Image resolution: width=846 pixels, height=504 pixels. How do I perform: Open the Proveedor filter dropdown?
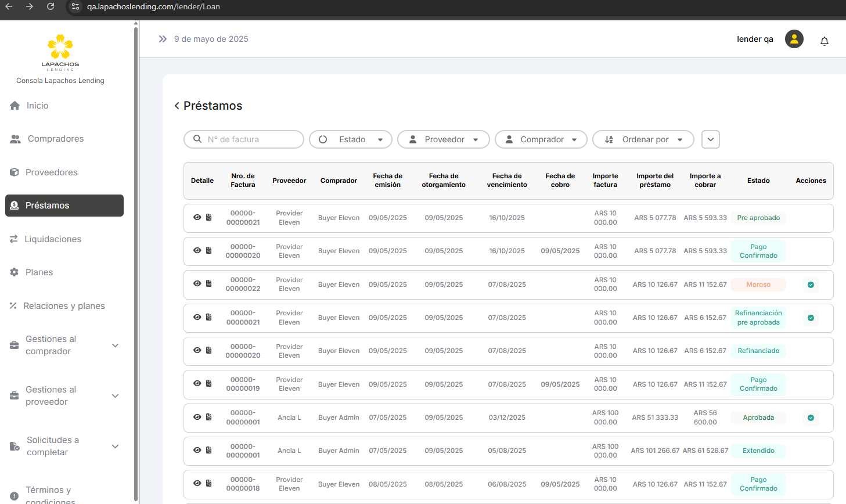coord(444,139)
